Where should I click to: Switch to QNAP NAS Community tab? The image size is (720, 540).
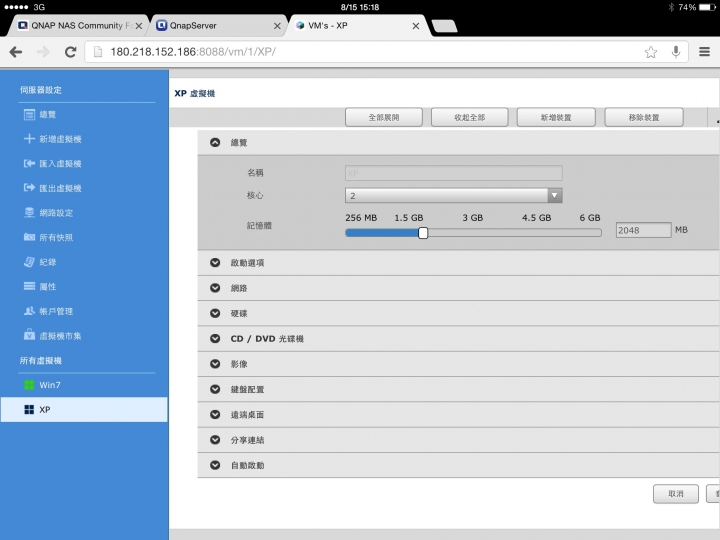[x=77, y=26]
